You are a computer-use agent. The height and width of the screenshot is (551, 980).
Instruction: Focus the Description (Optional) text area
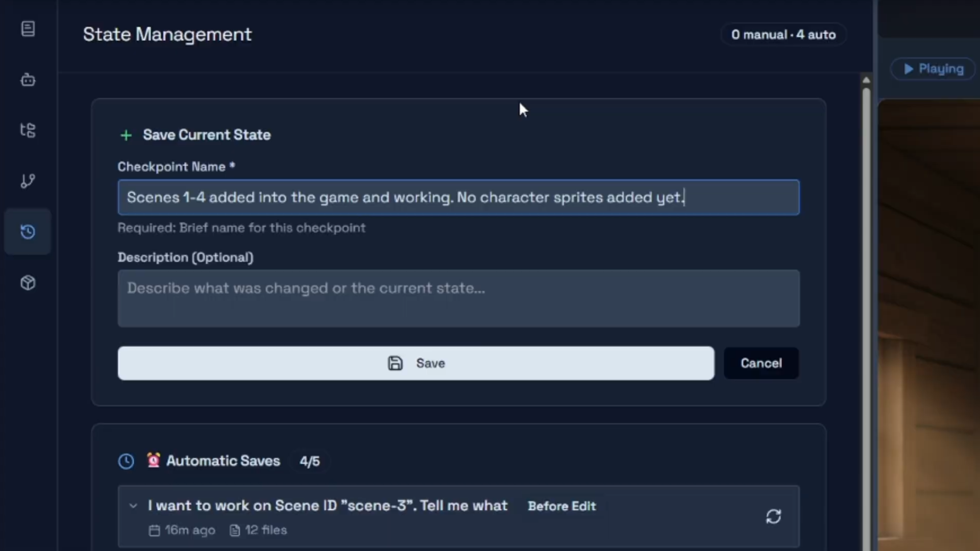[458, 298]
